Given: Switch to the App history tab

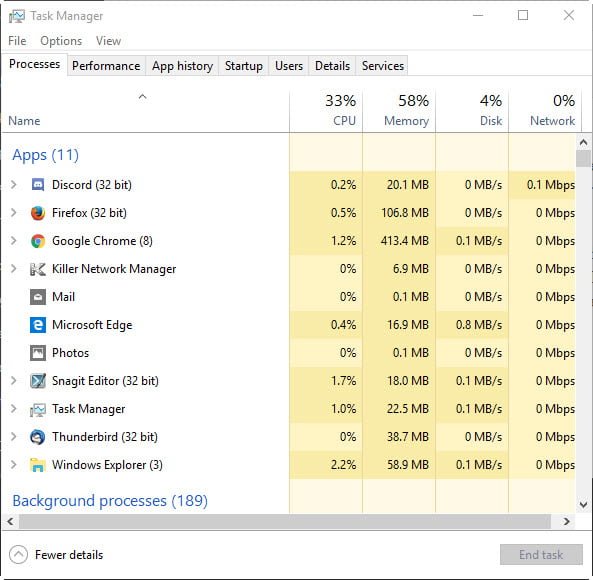Looking at the screenshot, I should click(x=182, y=66).
